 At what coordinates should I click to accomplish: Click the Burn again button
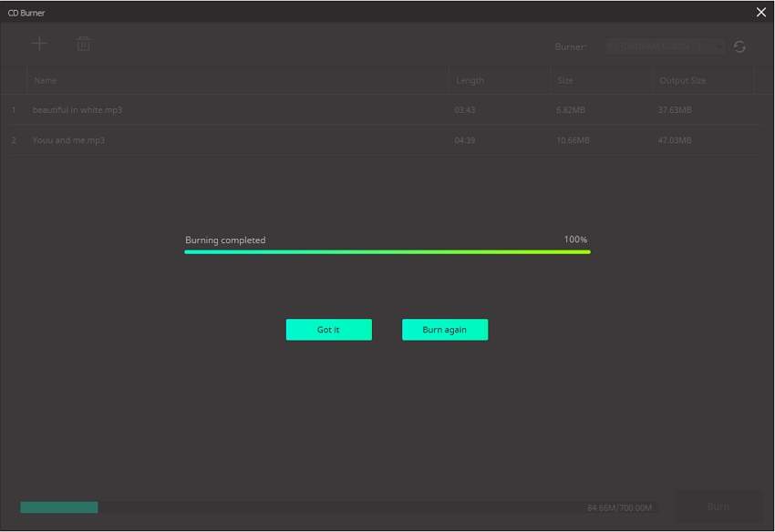(445, 330)
